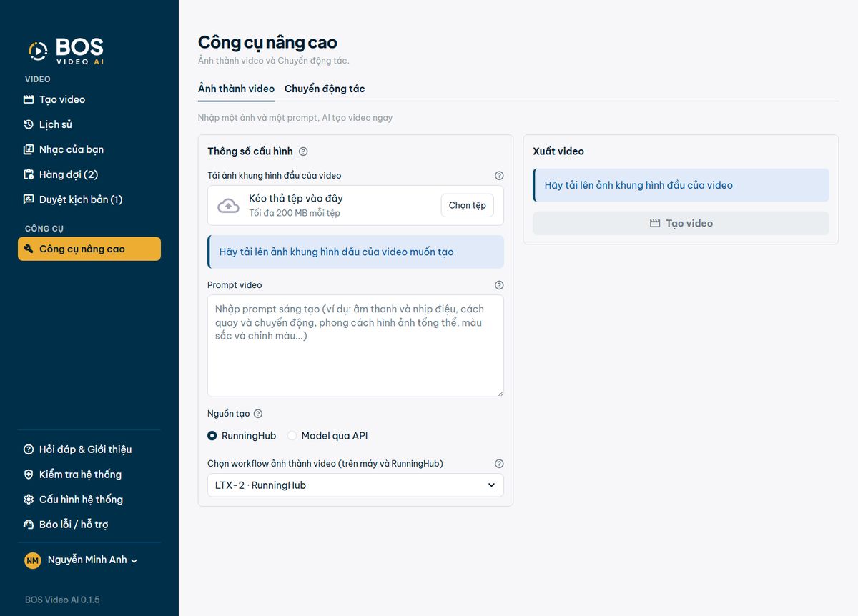The image size is (858, 616).
Task: Click the Tối đa 200 MB mỗi tệp text
Action: pyautogui.click(x=295, y=213)
